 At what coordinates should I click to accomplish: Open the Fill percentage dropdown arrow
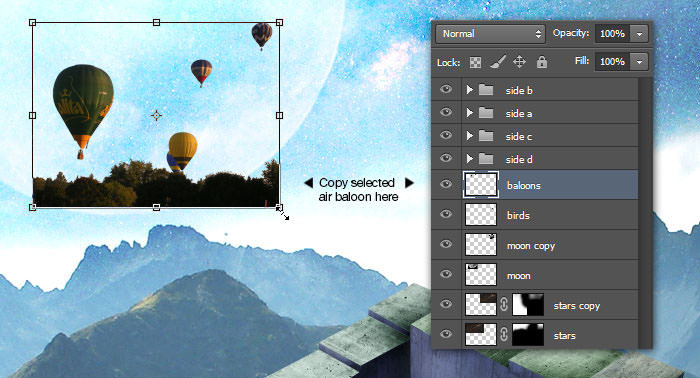pos(639,62)
